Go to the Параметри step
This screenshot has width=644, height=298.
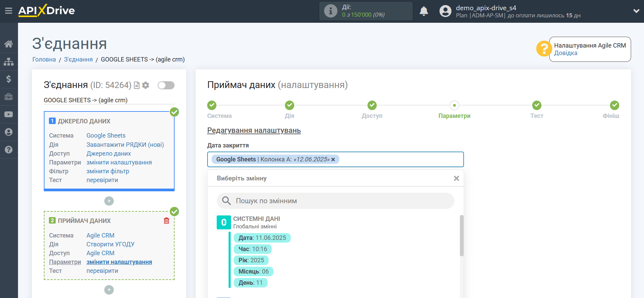454,105
